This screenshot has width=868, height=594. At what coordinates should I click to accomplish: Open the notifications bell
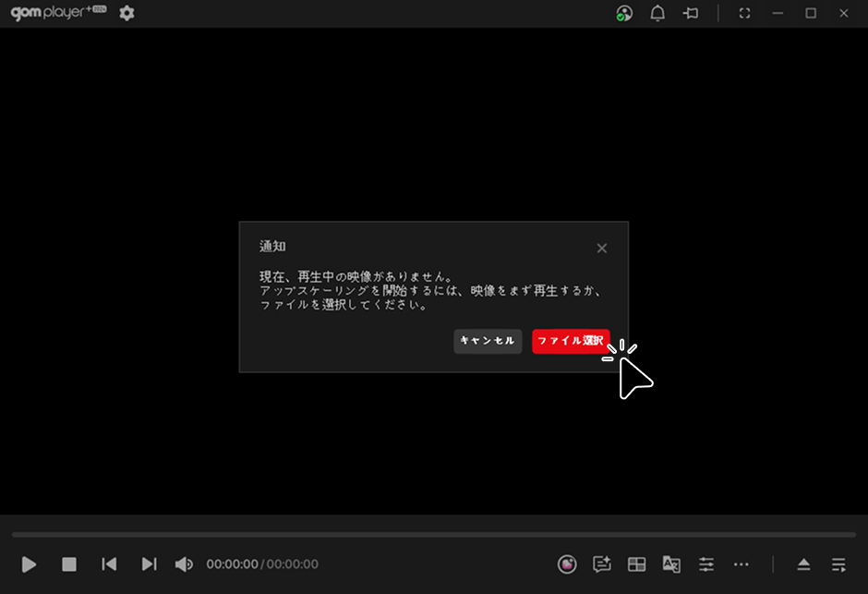(x=657, y=14)
